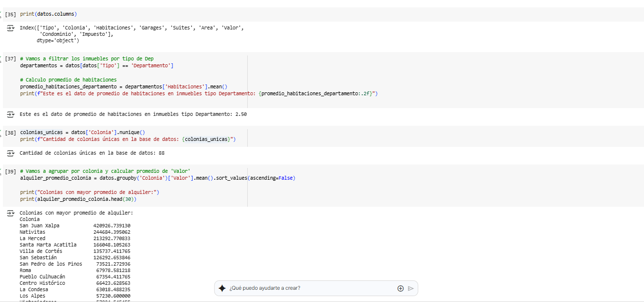Click the 'Santa Marta Acatitla' output row
The height and width of the screenshot is (302, 644).
(75, 245)
